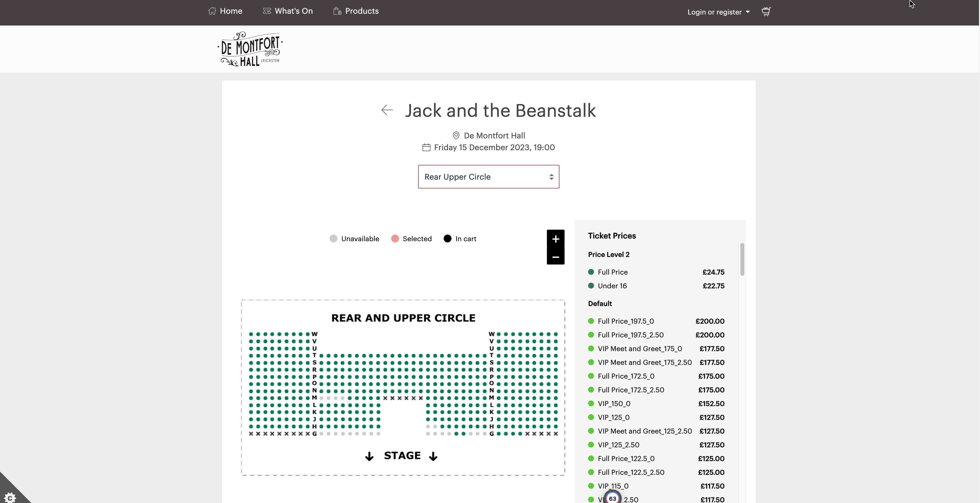Click the Full Price_197.5_0 row
The width and height of the screenshot is (980, 503).
point(656,321)
